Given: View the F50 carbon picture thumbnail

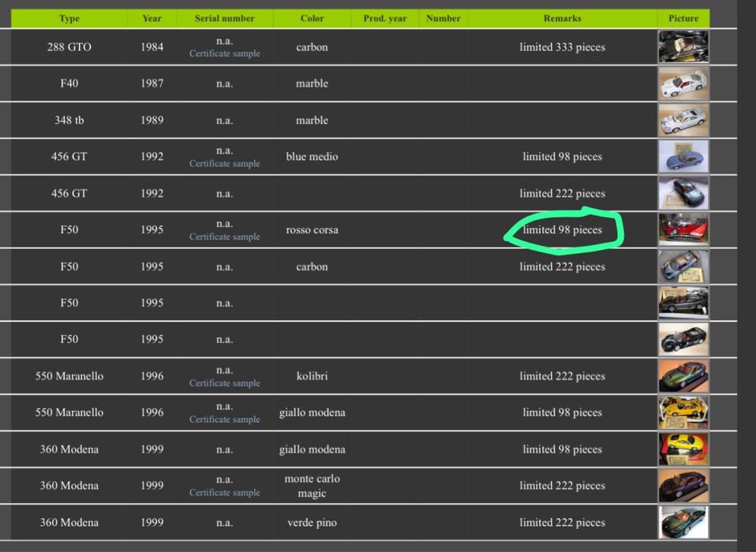Looking at the screenshot, I should [683, 267].
